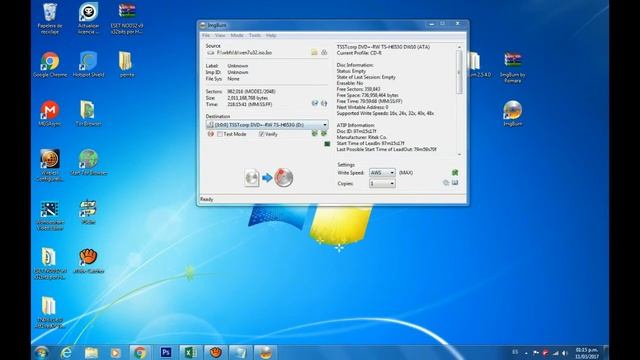The image size is (640, 360).
Task: Select the Atube Catcher desktop shortcut
Action: click(x=88, y=260)
